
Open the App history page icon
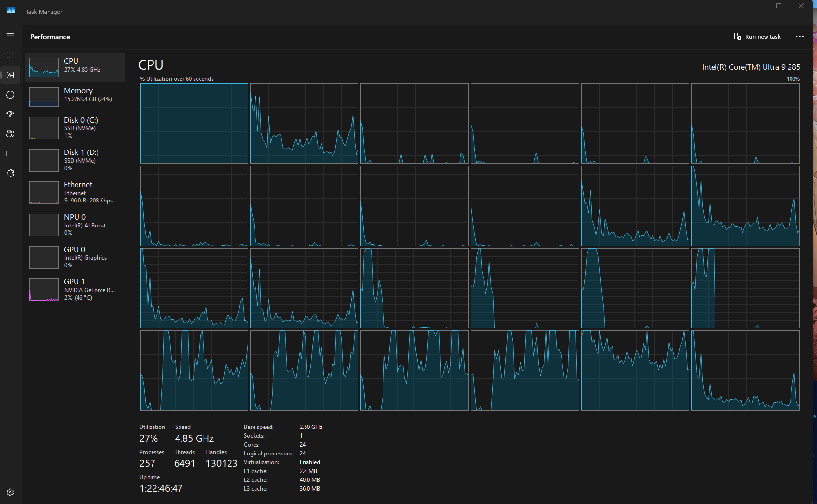click(10, 95)
